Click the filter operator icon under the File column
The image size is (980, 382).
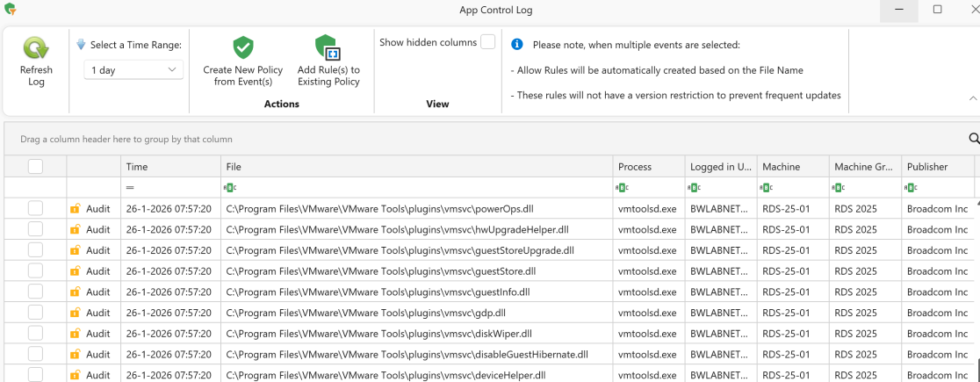coord(231,187)
